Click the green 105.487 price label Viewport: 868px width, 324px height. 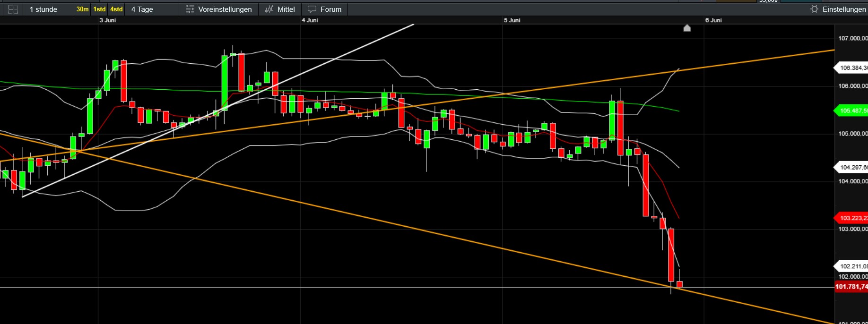pos(851,111)
